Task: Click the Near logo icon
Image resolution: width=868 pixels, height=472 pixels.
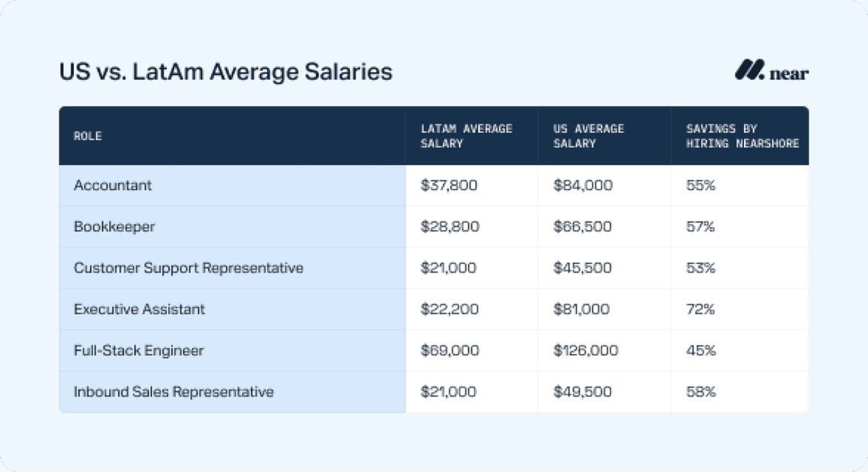Action: tap(748, 71)
